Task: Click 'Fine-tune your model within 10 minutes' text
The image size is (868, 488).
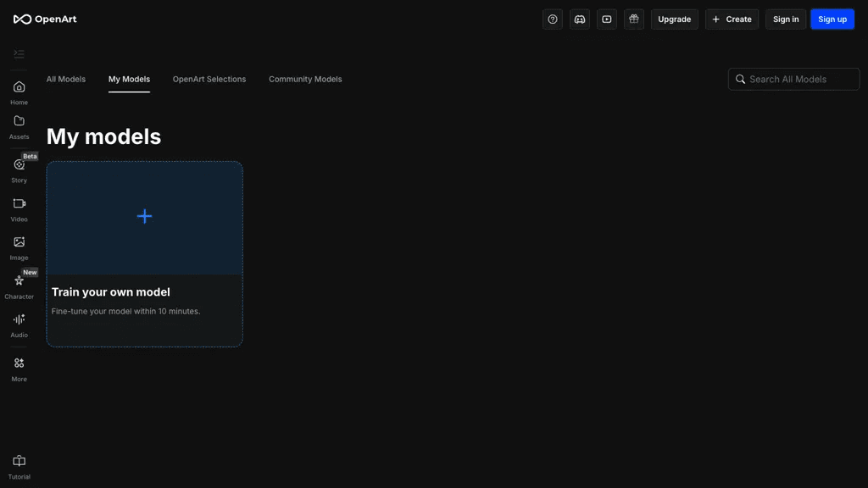Action: [x=125, y=312]
